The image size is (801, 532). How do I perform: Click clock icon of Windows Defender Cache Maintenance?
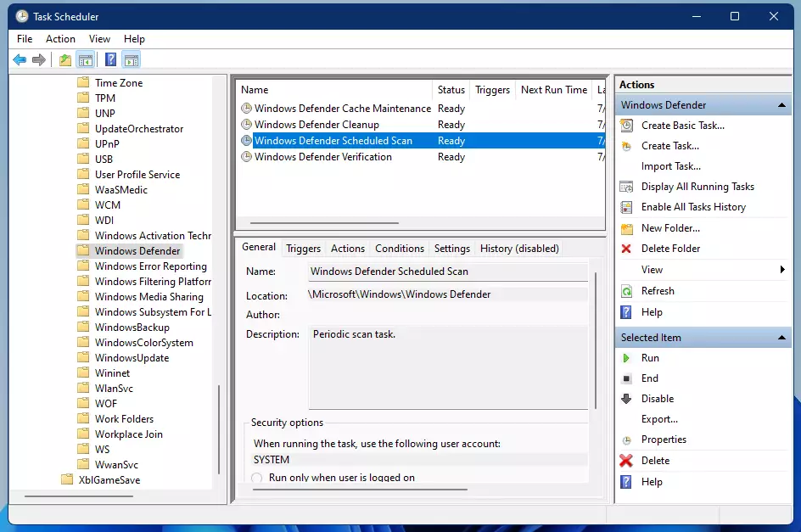tap(246, 109)
